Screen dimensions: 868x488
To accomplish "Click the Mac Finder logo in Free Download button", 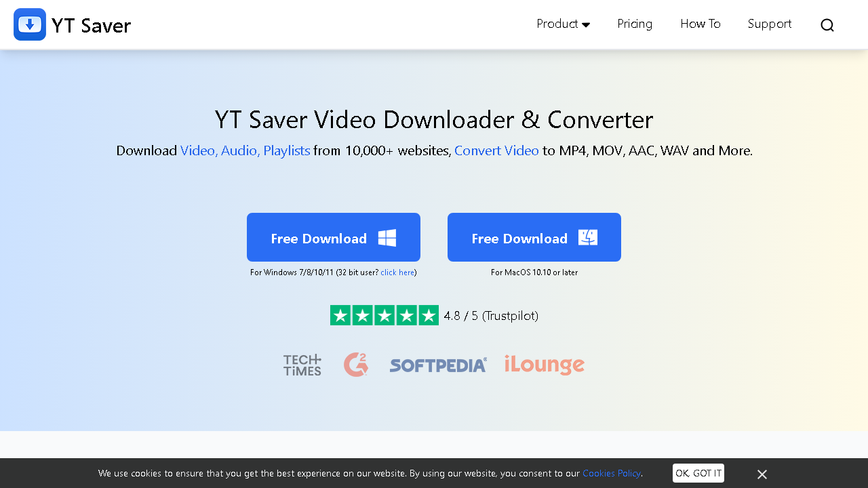I will coord(588,237).
